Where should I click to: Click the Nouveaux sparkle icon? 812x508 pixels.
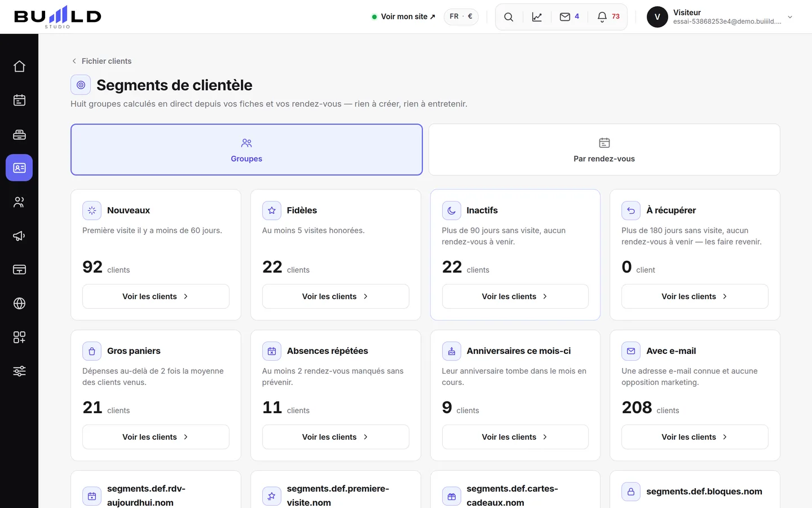tap(92, 211)
